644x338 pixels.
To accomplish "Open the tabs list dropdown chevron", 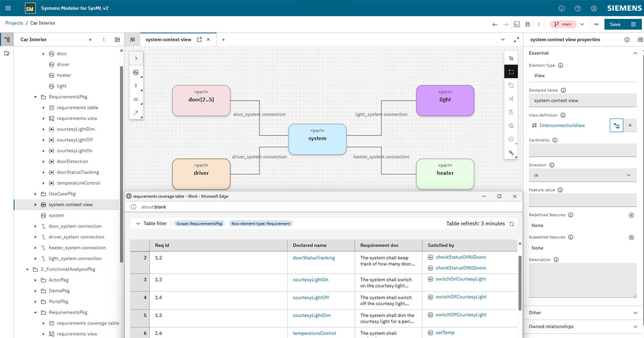I will pyautogui.click(x=503, y=40).
